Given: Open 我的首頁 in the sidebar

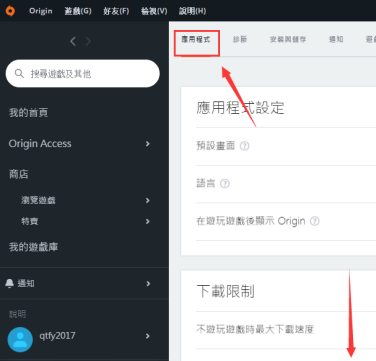Looking at the screenshot, I should point(28,113).
